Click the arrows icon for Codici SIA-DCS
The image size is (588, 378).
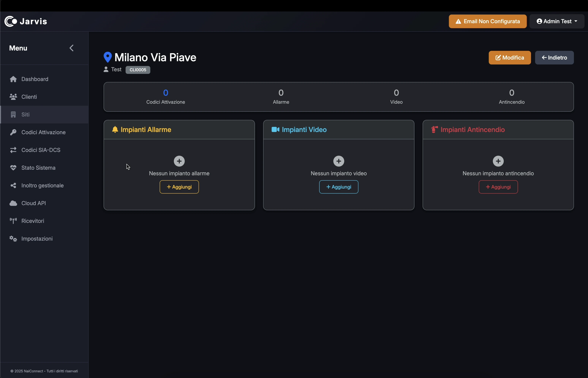(13, 150)
